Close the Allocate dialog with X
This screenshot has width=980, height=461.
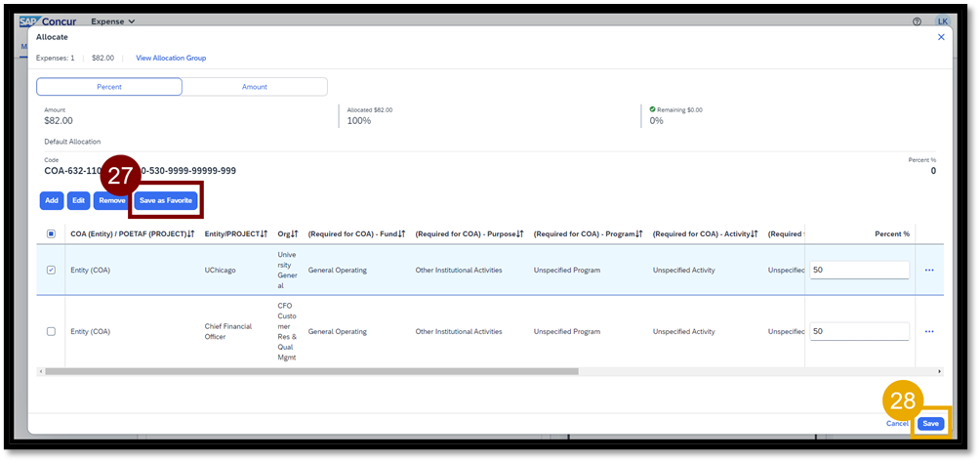pos(941,37)
